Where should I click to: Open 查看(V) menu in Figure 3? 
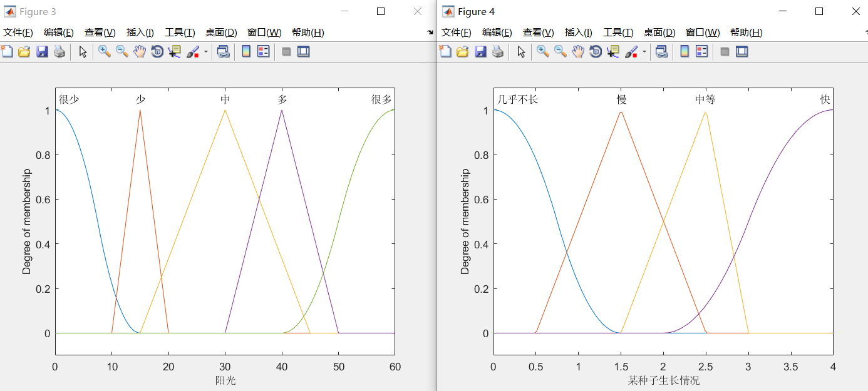[x=100, y=33]
